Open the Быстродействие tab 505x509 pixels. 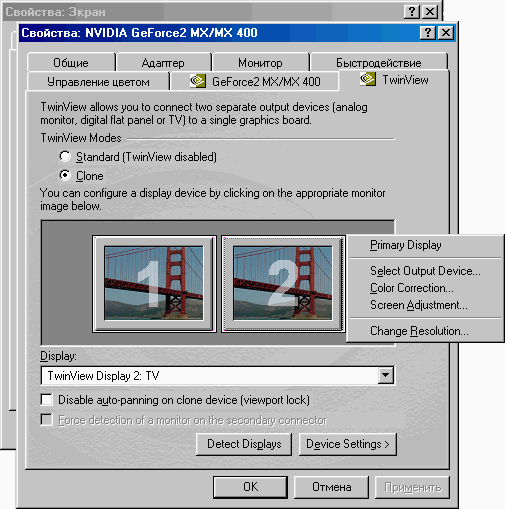tap(379, 62)
